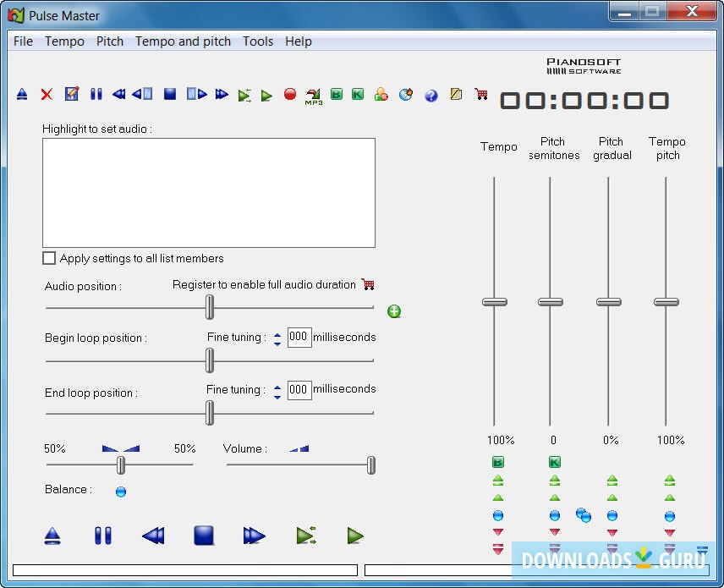Click Tempo small step-up green arrow
Image resolution: width=724 pixels, height=588 pixels.
click(x=497, y=498)
